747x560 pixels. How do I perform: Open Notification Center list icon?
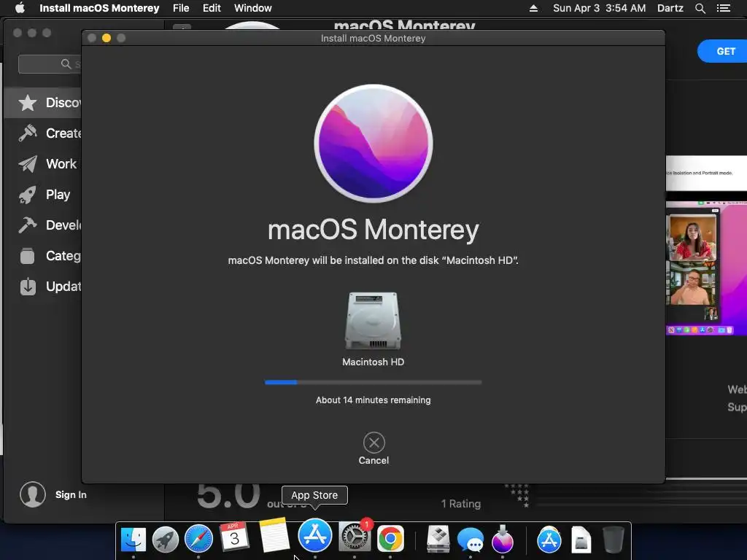click(x=724, y=8)
